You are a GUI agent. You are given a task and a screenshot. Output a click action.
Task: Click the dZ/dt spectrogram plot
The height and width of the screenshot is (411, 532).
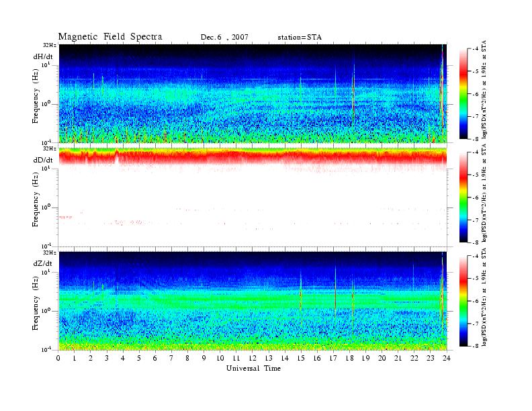click(253, 301)
